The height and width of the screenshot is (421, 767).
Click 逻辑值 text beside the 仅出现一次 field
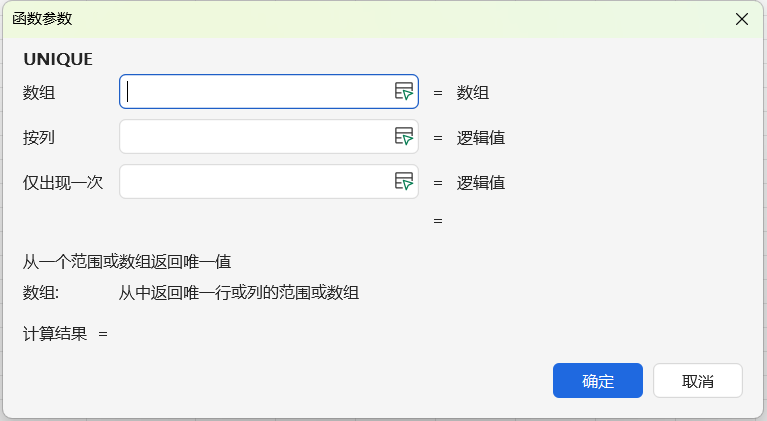(481, 183)
